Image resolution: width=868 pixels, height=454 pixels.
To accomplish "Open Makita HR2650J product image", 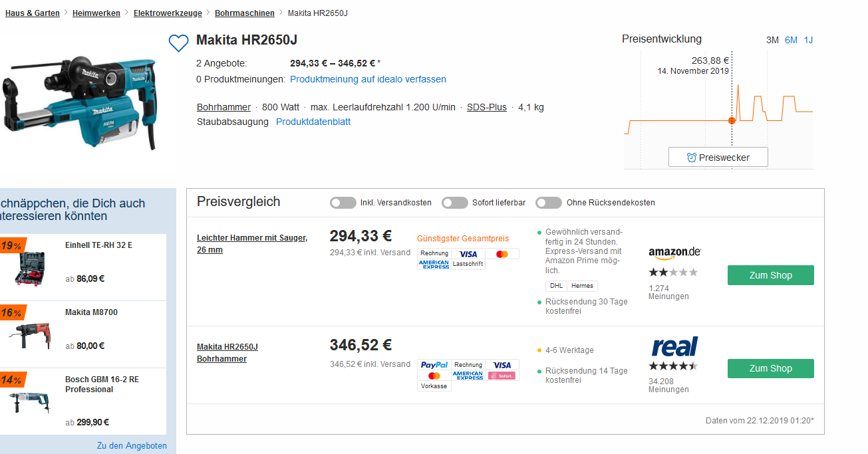I will click(x=80, y=100).
